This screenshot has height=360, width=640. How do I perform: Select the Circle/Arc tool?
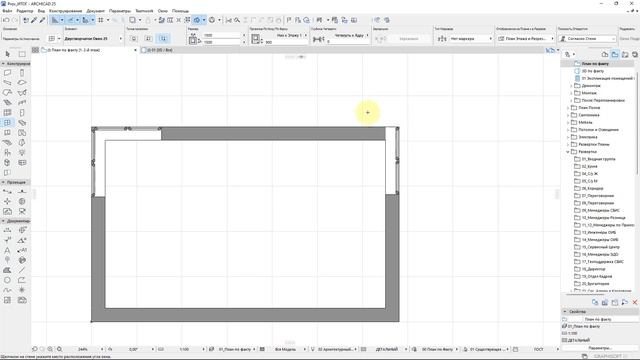click(x=7, y=280)
